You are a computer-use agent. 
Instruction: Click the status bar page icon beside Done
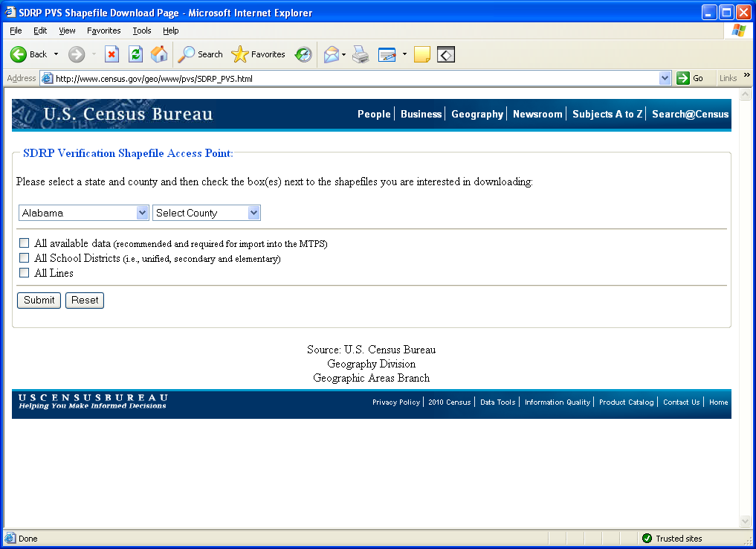point(10,539)
